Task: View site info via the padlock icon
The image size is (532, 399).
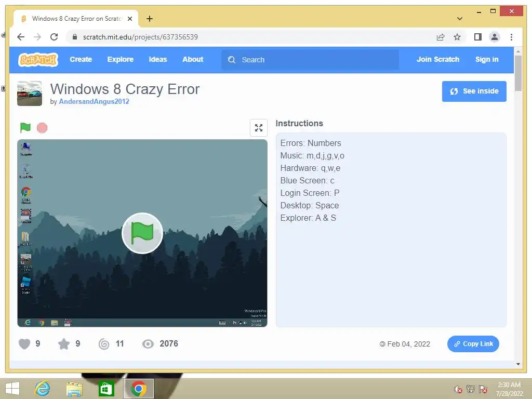Action: coord(75,37)
